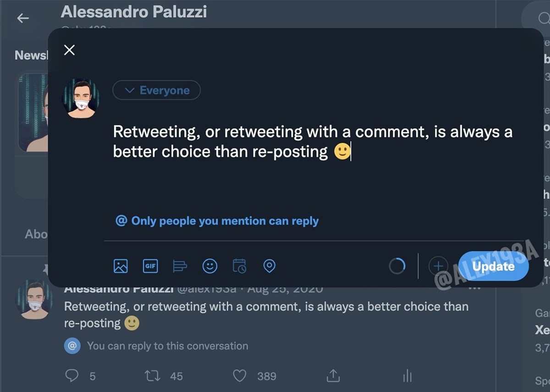550x392 pixels.
Task: Expand the Everyone audience dropdown
Action: [x=157, y=90]
